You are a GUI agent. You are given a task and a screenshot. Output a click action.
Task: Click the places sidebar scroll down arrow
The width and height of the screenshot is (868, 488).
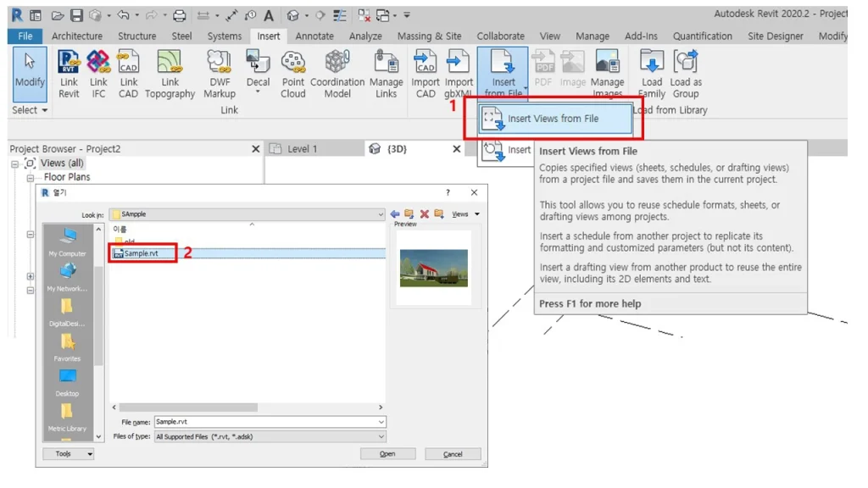click(x=98, y=436)
